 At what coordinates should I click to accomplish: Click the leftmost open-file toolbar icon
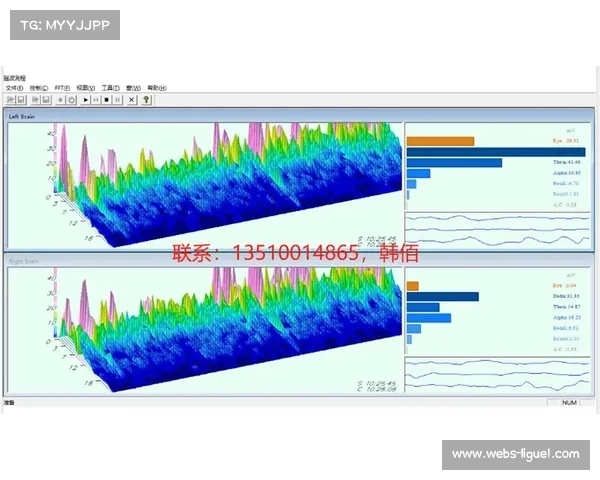pos(9,100)
